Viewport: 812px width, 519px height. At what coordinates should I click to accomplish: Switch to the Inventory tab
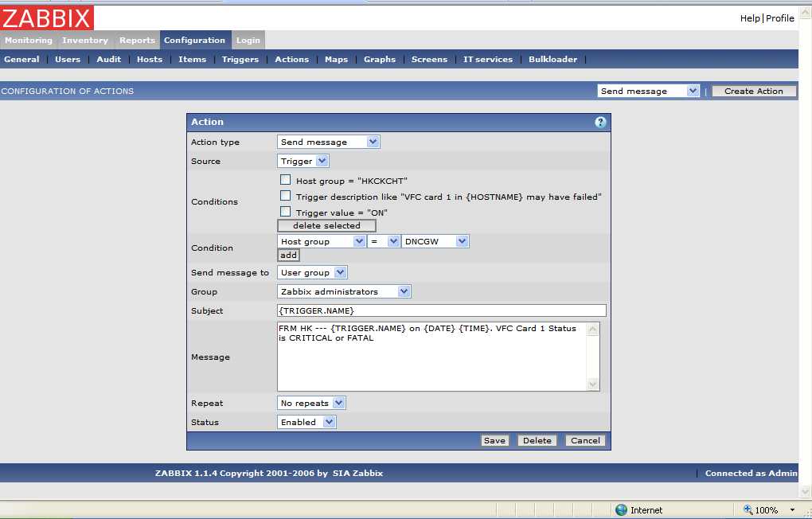(85, 41)
